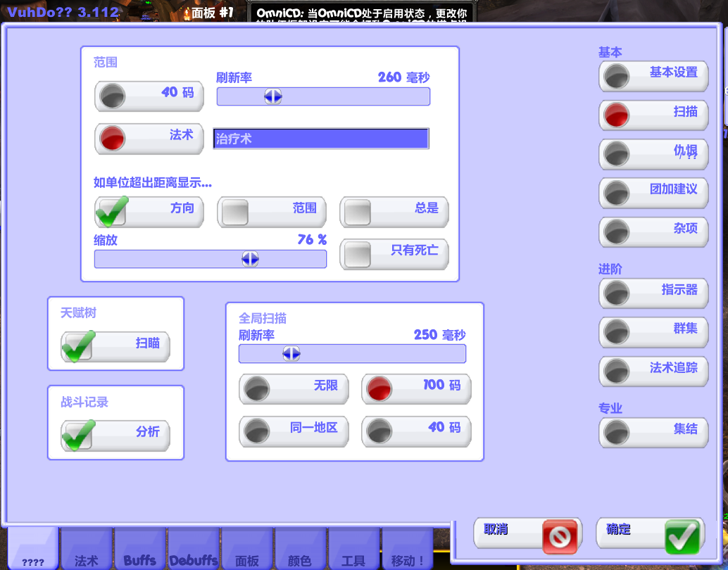Enable the 只有死亡 checkbox
Image resolution: width=728 pixels, height=570 pixels.
358,254
